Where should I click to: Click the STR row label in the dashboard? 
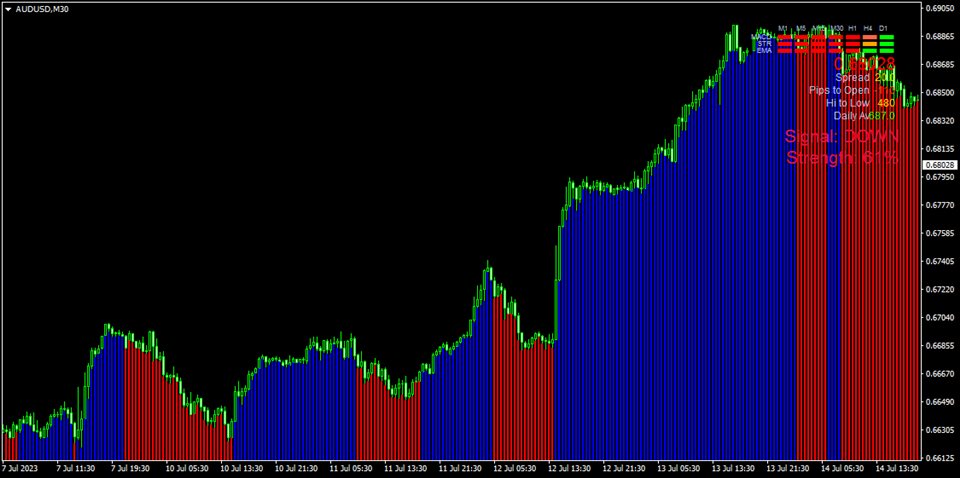[x=764, y=44]
